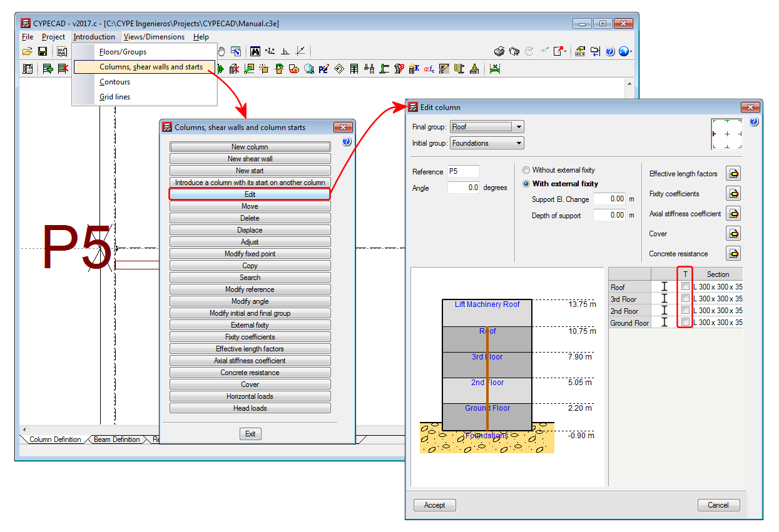Open the Views/Dimensions menu

click(154, 37)
